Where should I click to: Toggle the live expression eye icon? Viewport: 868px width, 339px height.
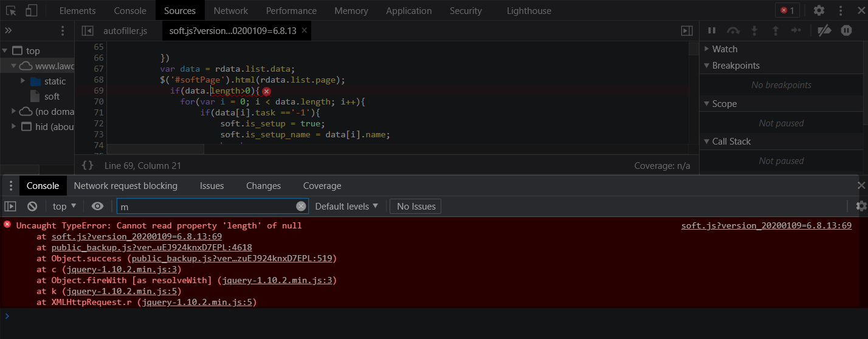tap(97, 207)
